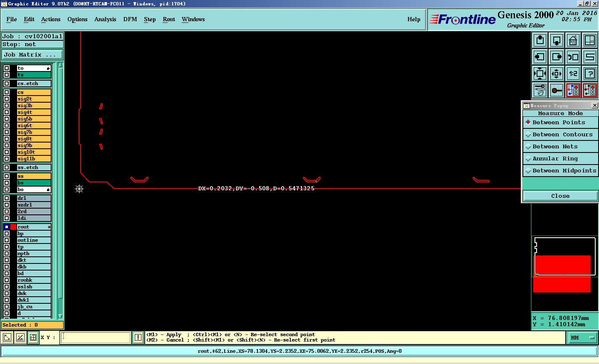Click the X Y coordinate input field
The height and width of the screenshot is (364, 599).
click(x=96, y=337)
